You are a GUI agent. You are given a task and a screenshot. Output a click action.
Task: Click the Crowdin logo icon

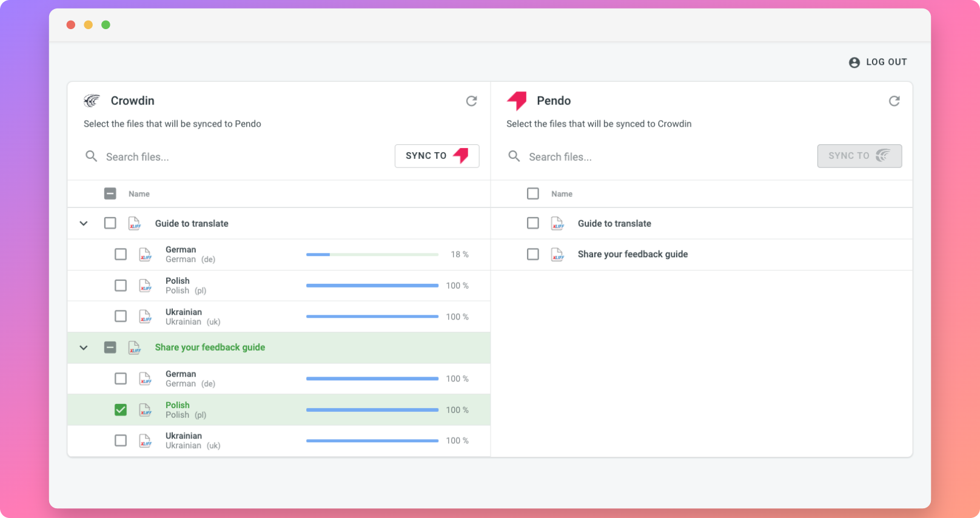pos(92,101)
